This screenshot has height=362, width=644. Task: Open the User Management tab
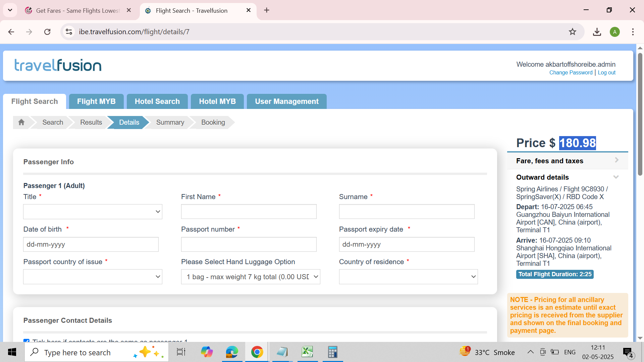click(286, 102)
